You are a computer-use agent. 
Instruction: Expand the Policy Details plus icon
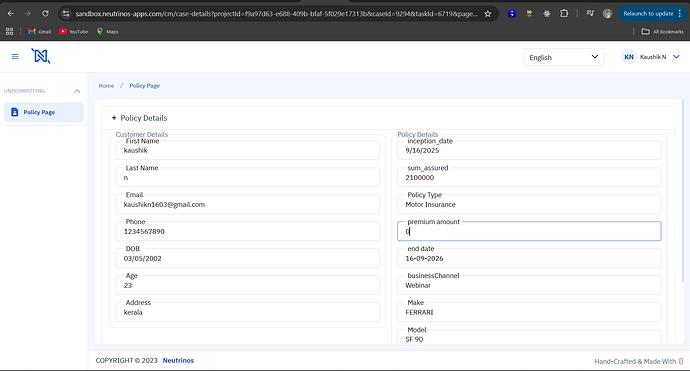coord(114,118)
